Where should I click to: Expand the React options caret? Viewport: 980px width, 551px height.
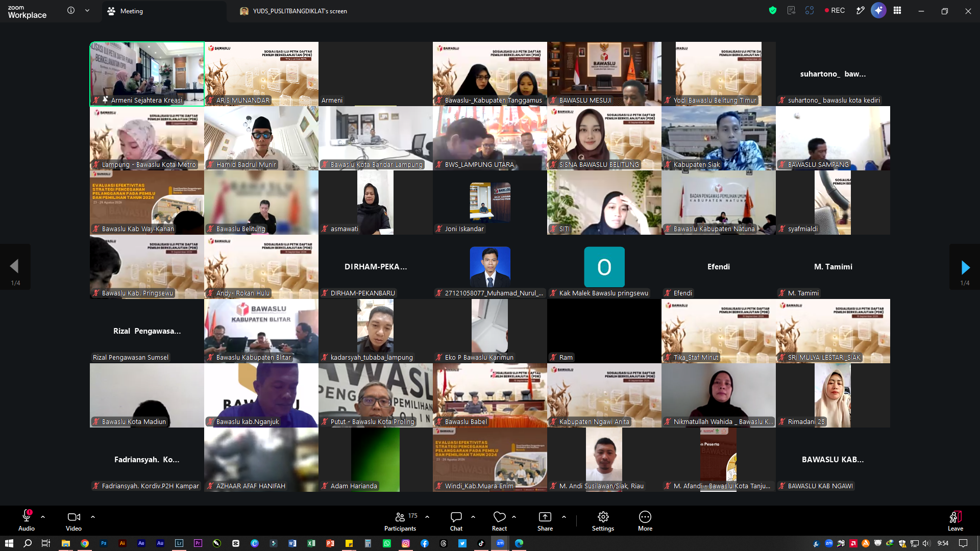tap(514, 517)
